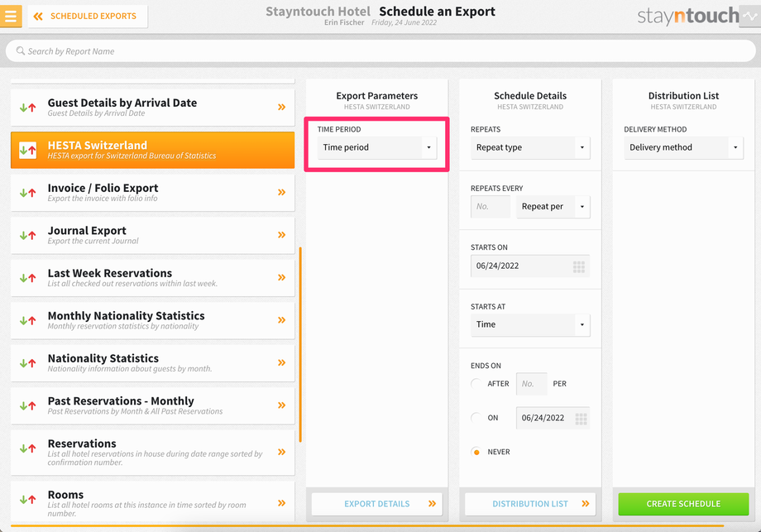761x532 pixels.
Task: Open the Repeat type dropdown
Action: pyautogui.click(x=530, y=147)
